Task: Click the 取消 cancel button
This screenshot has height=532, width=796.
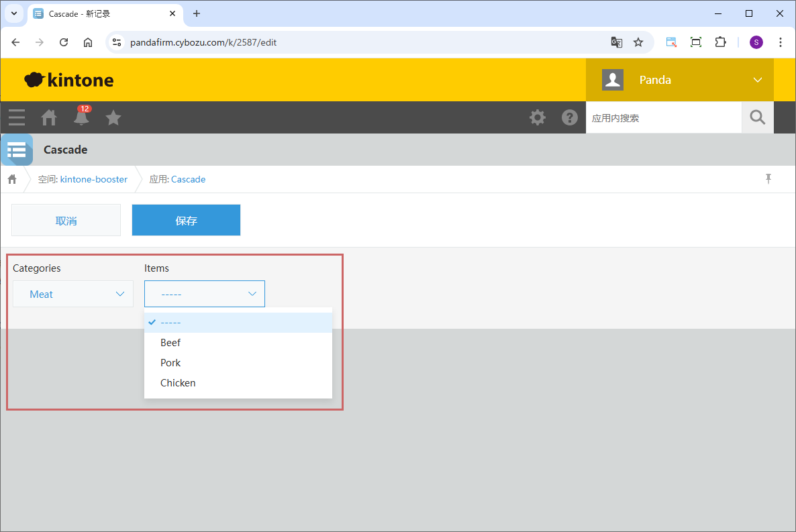Action: (66, 220)
